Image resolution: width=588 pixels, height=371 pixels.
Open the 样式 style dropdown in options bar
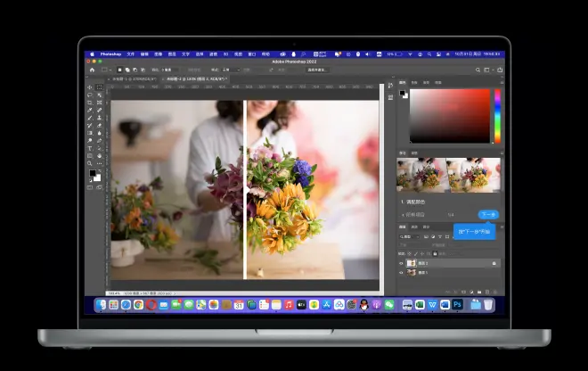click(231, 70)
